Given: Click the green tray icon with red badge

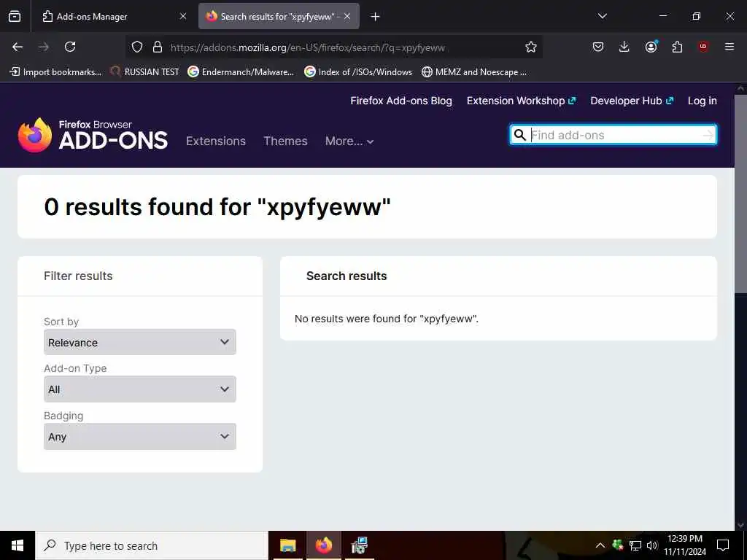Looking at the screenshot, I should point(618,545).
